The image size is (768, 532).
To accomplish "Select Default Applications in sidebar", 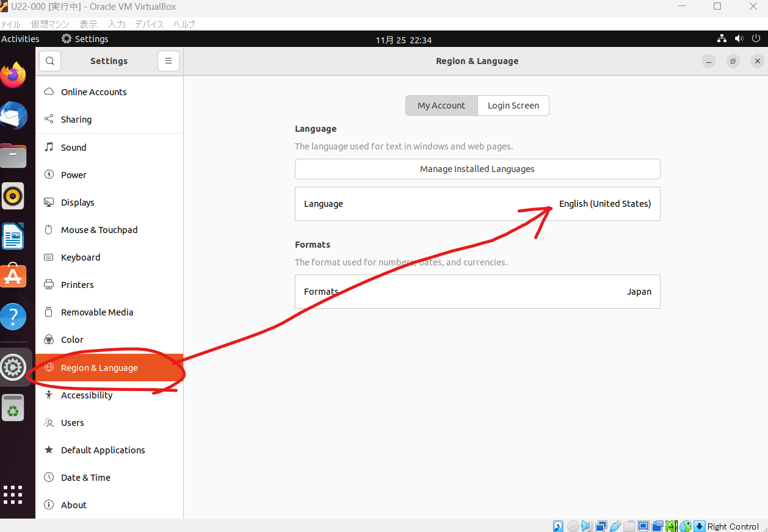I will (109, 450).
